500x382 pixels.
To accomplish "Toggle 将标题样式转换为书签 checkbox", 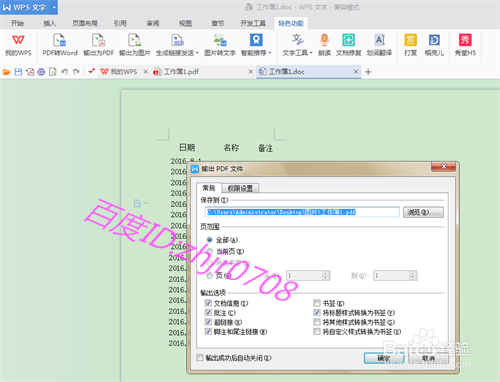I will (x=317, y=313).
